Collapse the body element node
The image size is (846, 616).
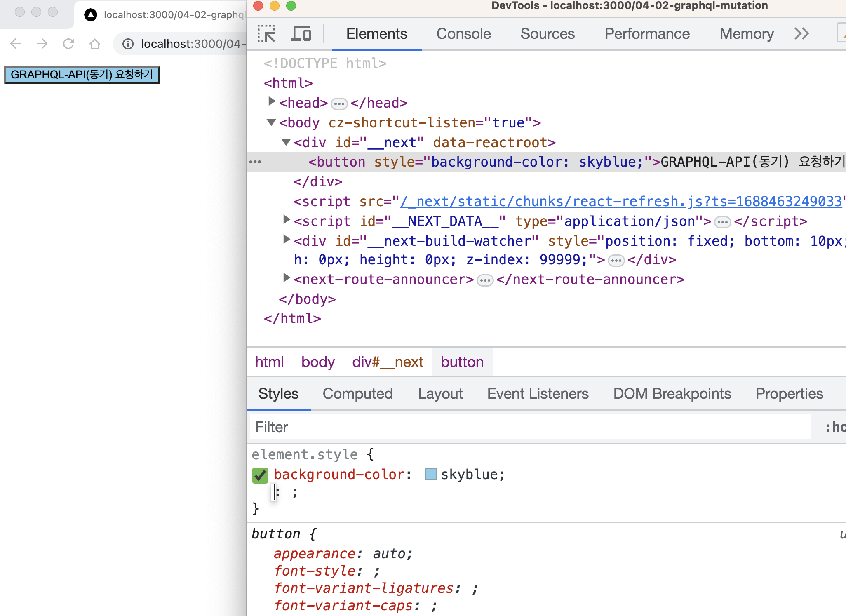coord(271,122)
